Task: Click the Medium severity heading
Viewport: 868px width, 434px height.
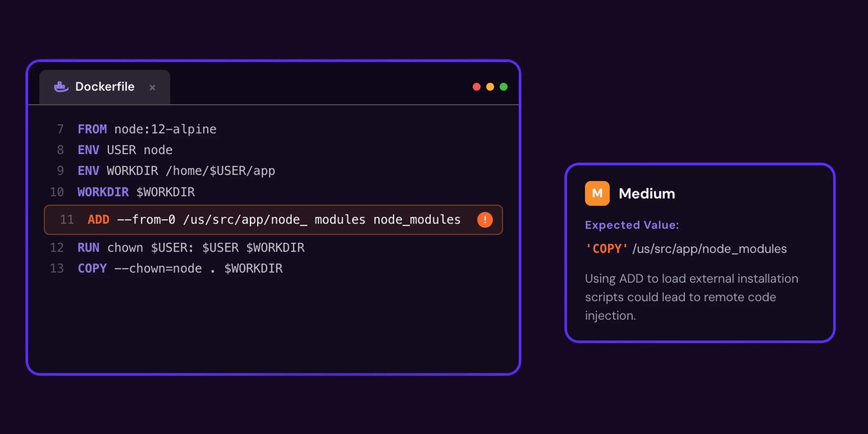Action: click(x=647, y=193)
